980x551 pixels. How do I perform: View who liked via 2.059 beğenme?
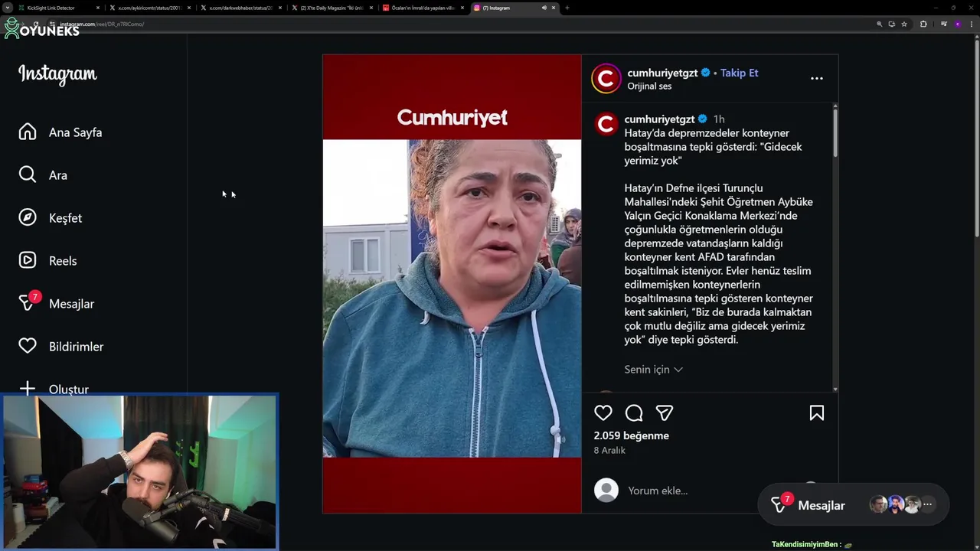pyautogui.click(x=632, y=435)
